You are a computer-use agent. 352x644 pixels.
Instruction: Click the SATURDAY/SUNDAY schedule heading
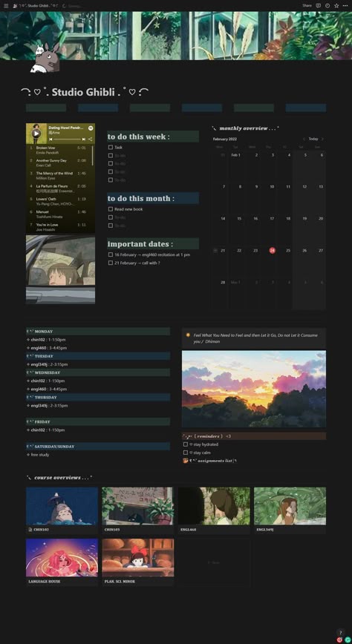(98, 446)
